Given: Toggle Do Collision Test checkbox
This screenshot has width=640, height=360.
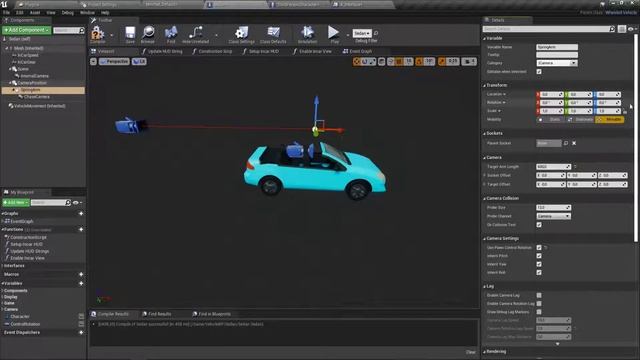Looking at the screenshot, I should click(539, 225).
